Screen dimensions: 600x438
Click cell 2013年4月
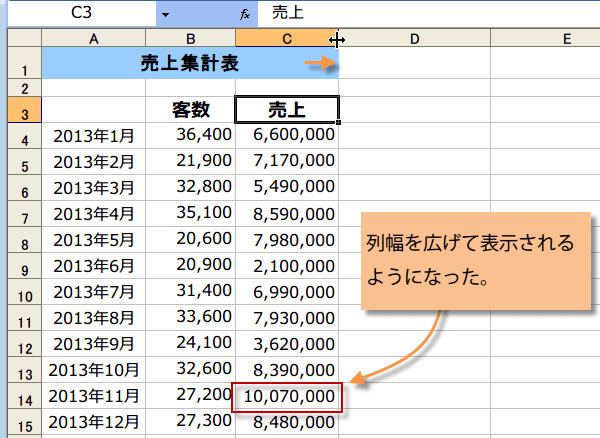(x=94, y=214)
